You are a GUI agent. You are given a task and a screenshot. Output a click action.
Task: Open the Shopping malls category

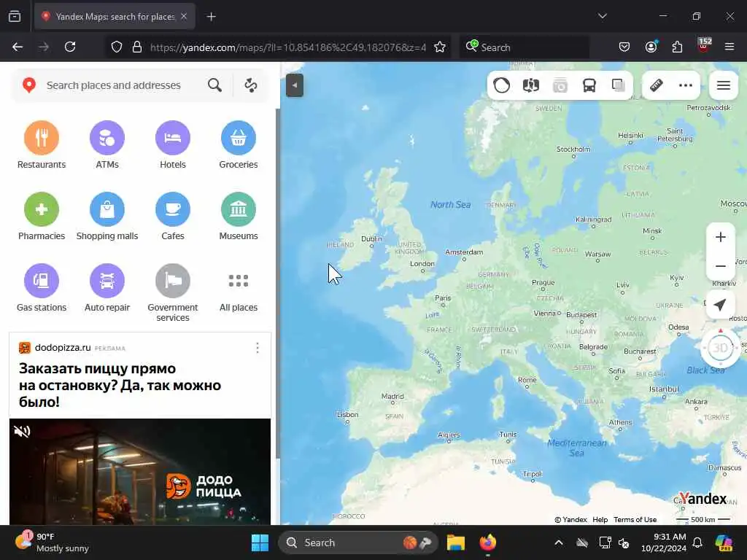107,216
